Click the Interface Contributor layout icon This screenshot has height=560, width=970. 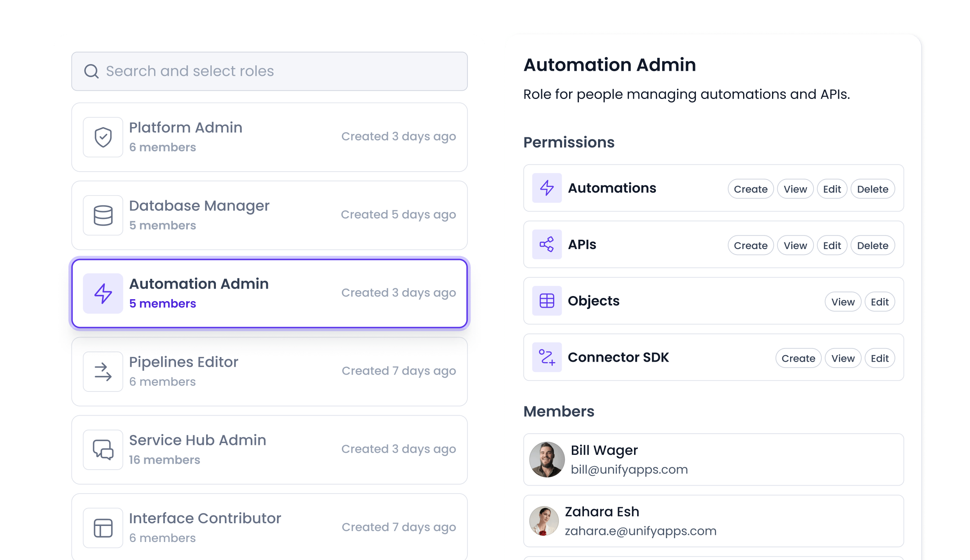click(x=103, y=528)
